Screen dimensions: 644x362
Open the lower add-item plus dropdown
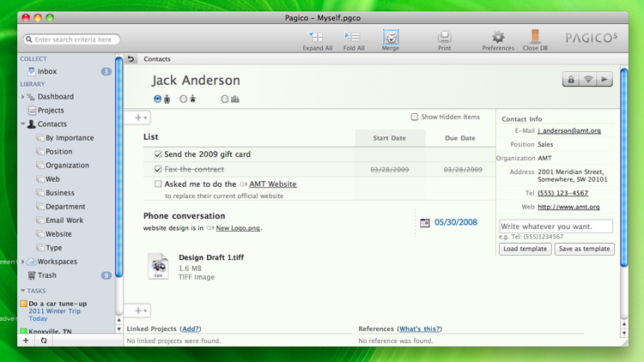pyautogui.click(x=140, y=311)
